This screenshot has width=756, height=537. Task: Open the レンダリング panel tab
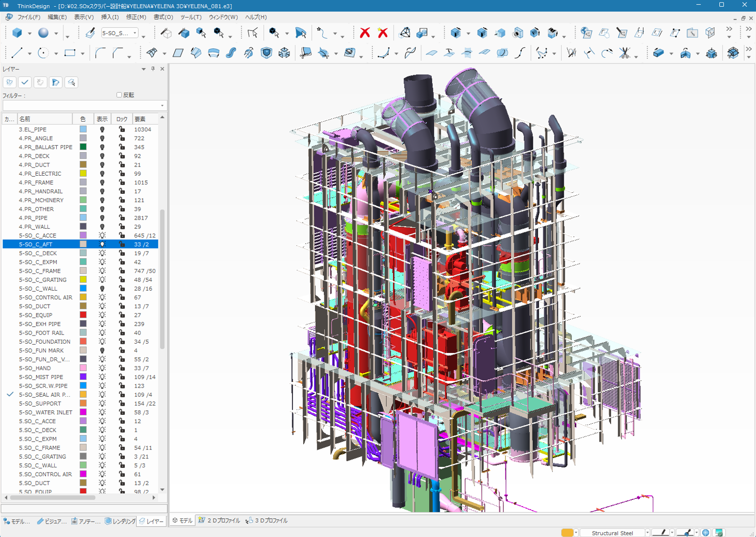pyautogui.click(x=120, y=521)
